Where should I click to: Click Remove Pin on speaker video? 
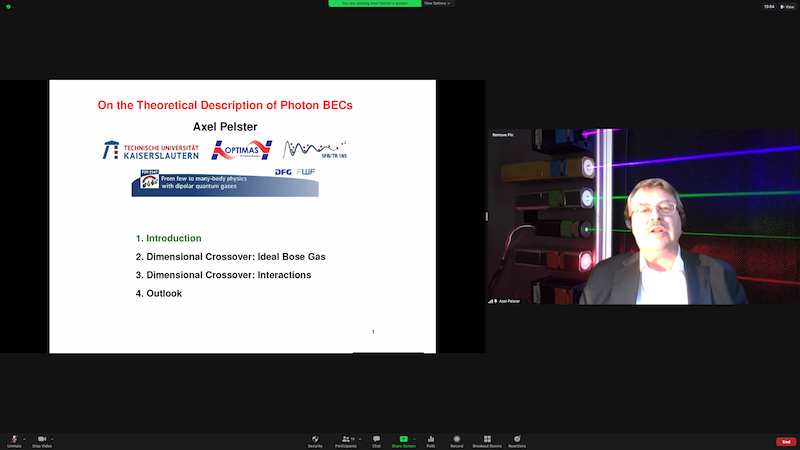click(503, 134)
